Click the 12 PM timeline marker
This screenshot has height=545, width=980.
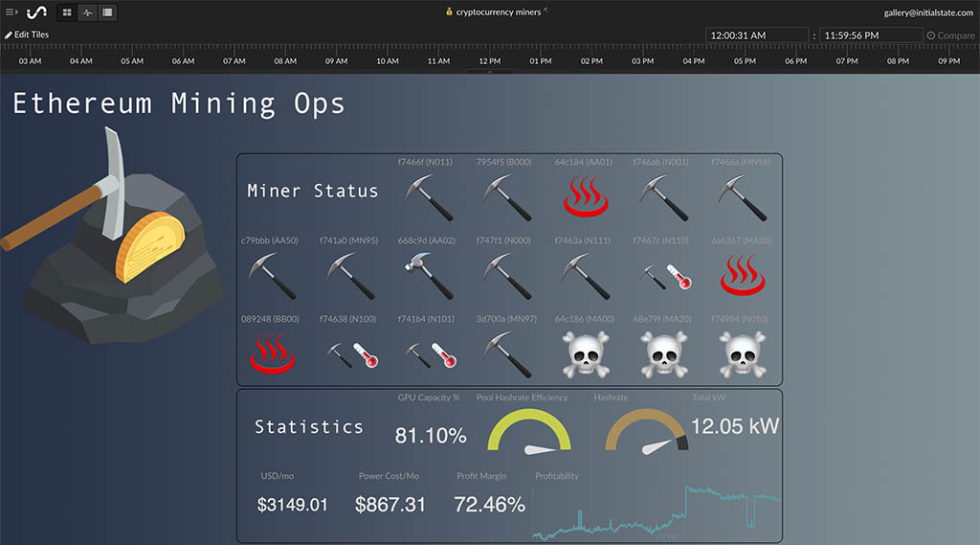click(489, 61)
